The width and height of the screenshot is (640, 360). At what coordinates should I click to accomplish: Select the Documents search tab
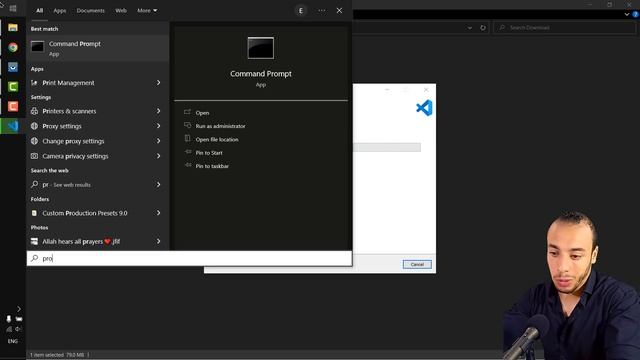coord(91,11)
